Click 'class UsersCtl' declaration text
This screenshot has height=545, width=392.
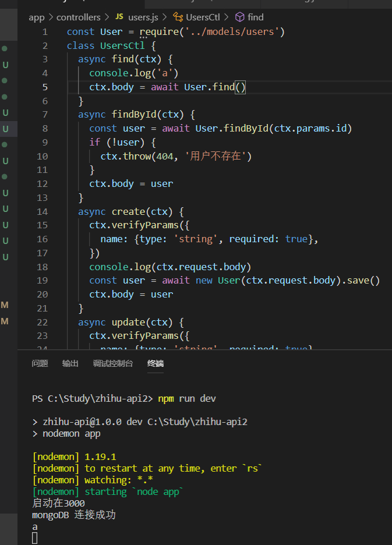pos(106,46)
